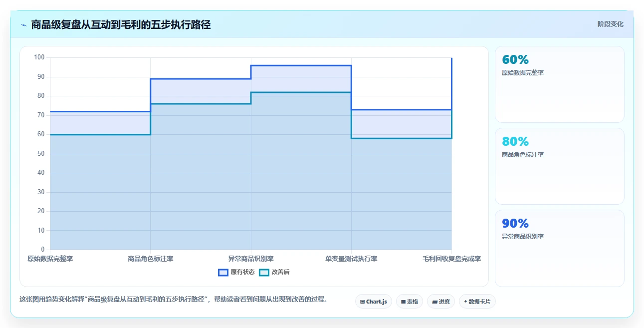This screenshot has height=328, width=644.
Task: Toggle the 原有状态 legend series
Action: (236, 272)
